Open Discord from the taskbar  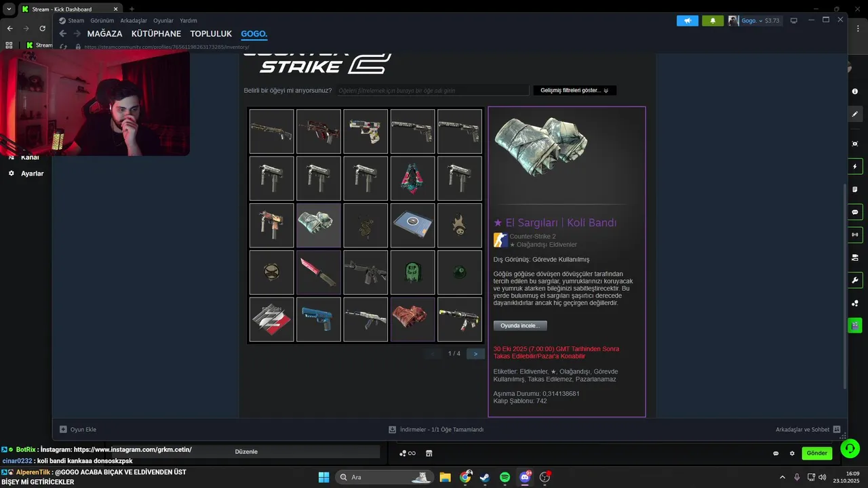coord(525,477)
